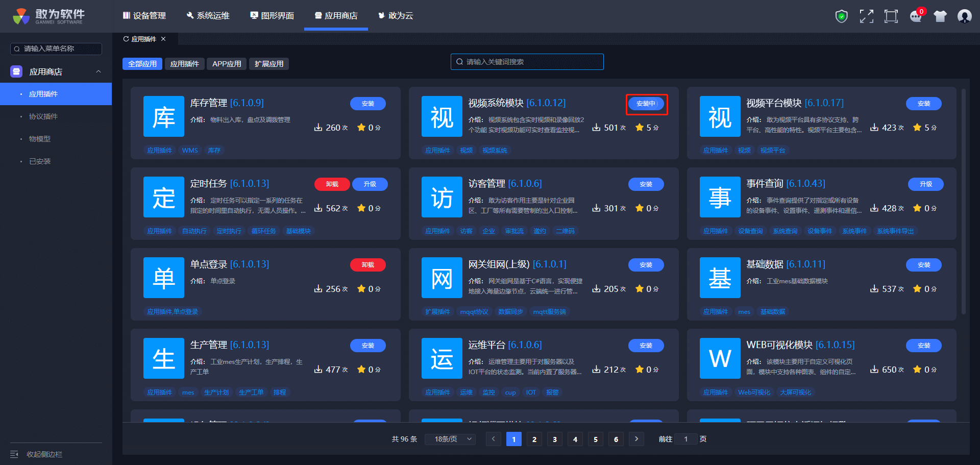Open the 设备管理 top menu

tap(144, 16)
